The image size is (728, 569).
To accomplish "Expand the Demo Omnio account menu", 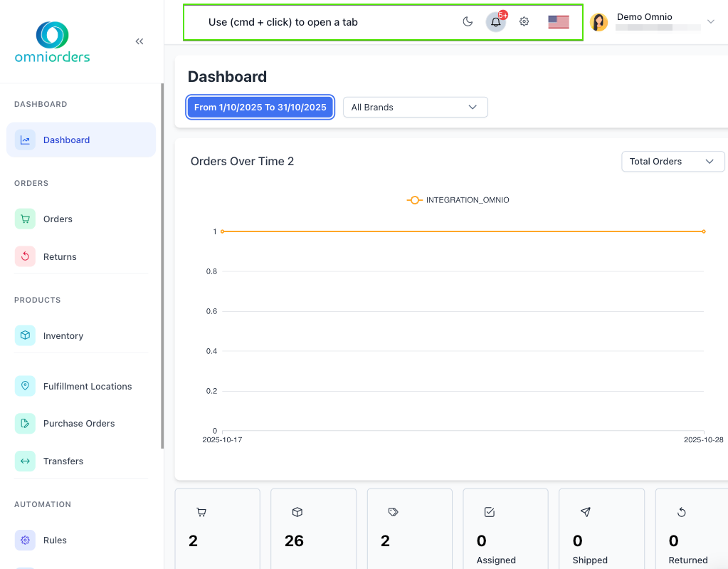I will click(x=710, y=21).
